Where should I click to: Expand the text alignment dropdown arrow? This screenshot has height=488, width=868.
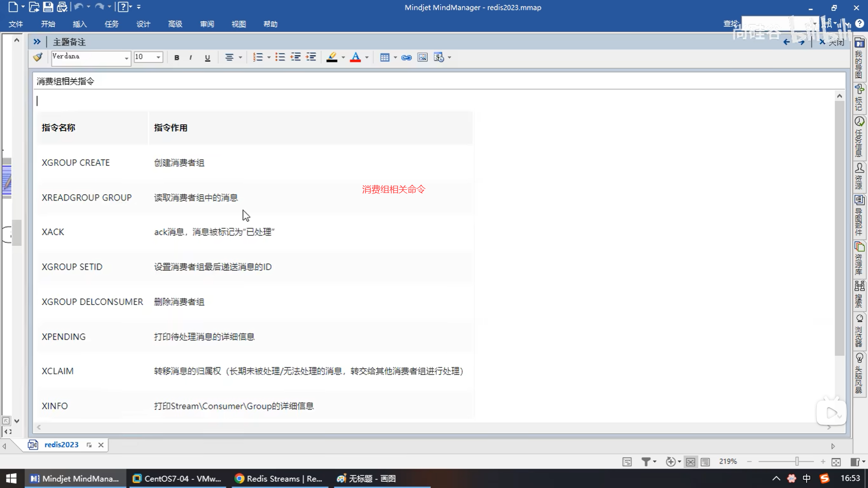240,57
